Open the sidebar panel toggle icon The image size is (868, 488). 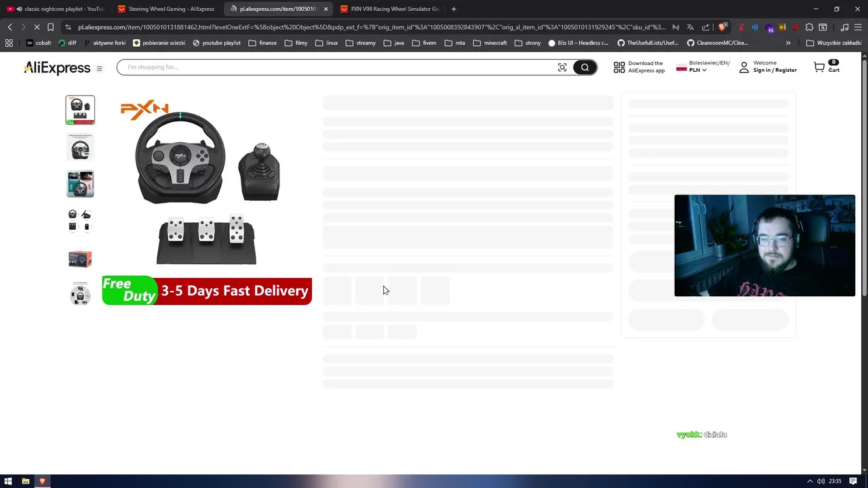[x=823, y=27]
